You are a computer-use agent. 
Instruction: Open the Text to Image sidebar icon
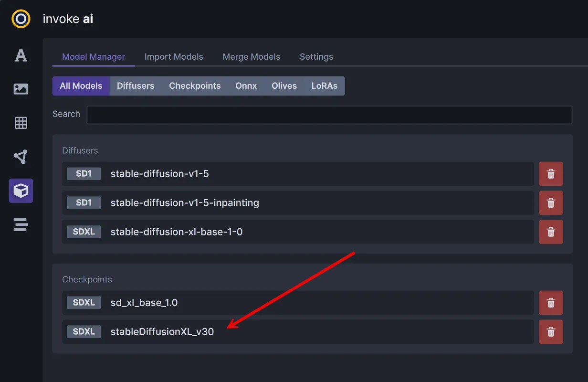21,55
